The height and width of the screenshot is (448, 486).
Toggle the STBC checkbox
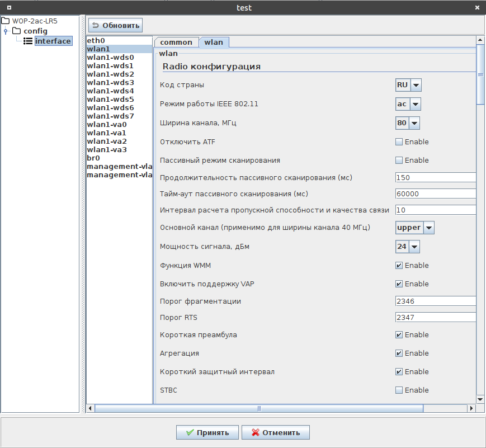pyautogui.click(x=399, y=390)
